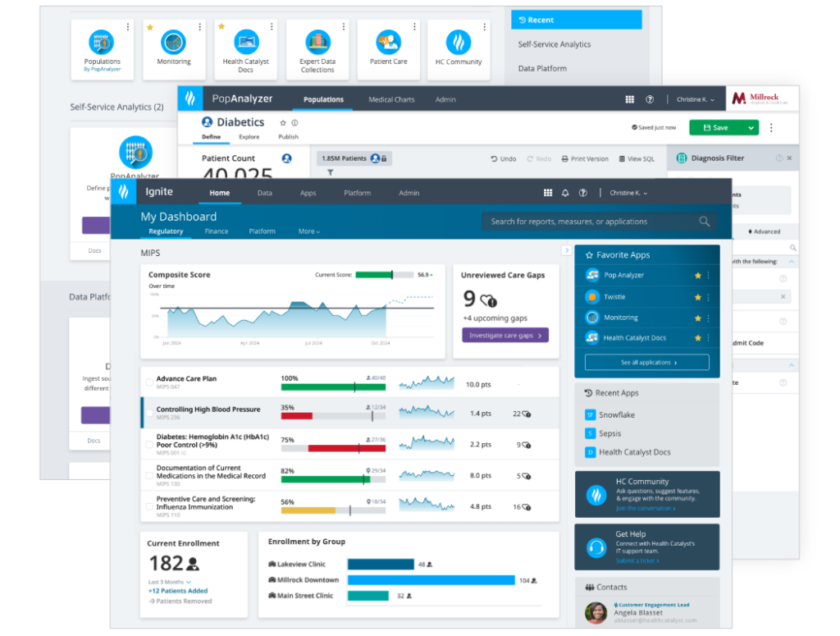The width and height of the screenshot is (840, 636).
Task: Click the Snowflake recent app icon
Action: (x=590, y=414)
